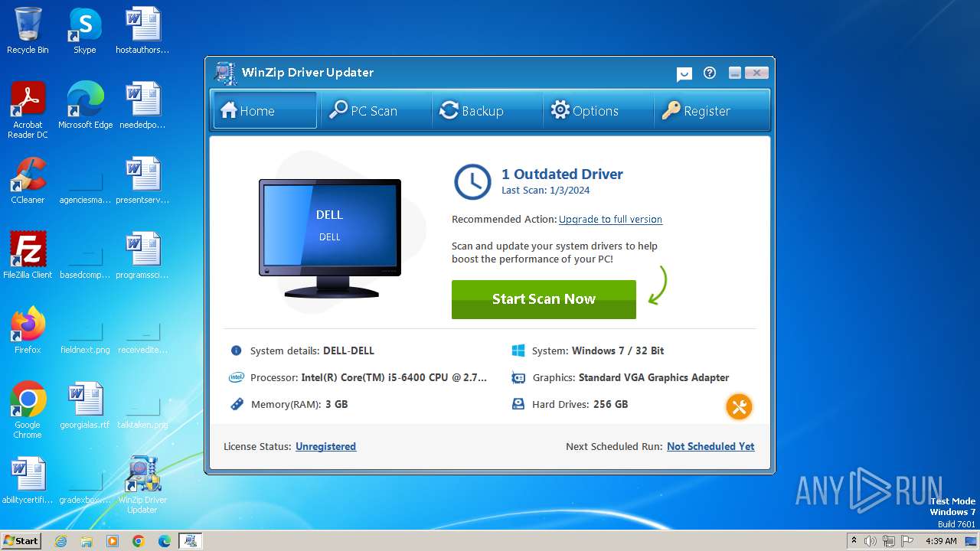Click the help question mark icon

tap(710, 73)
